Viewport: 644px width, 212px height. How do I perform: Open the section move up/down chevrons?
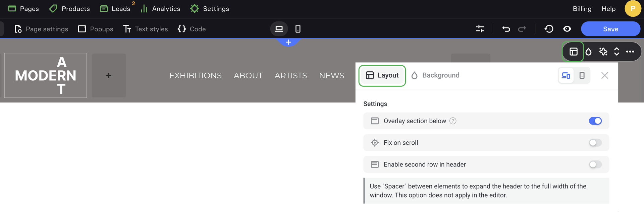tap(616, 52)
